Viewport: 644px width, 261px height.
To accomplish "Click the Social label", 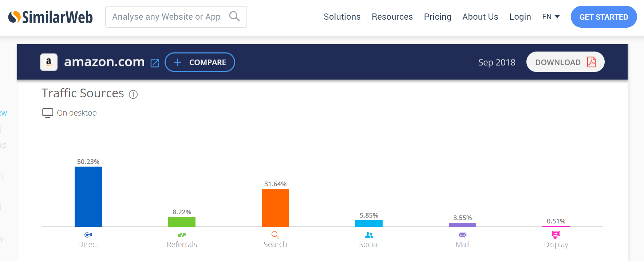I will 369,245.
